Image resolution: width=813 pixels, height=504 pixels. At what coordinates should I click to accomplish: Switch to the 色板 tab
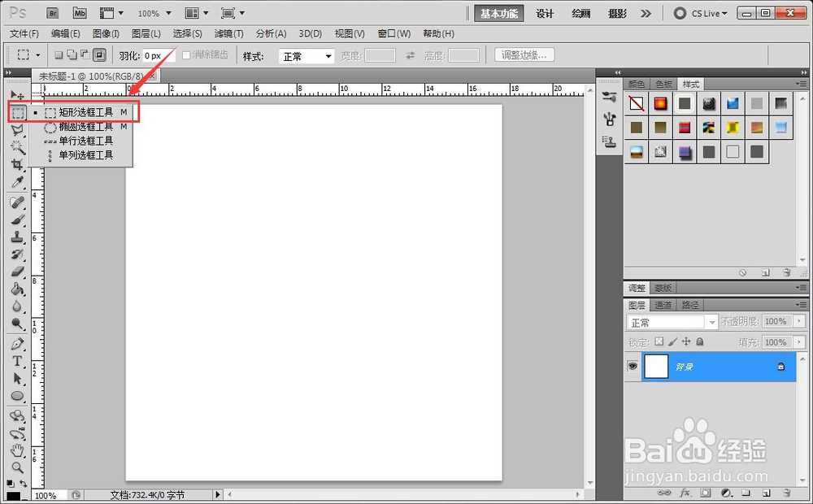click(663, 84)
